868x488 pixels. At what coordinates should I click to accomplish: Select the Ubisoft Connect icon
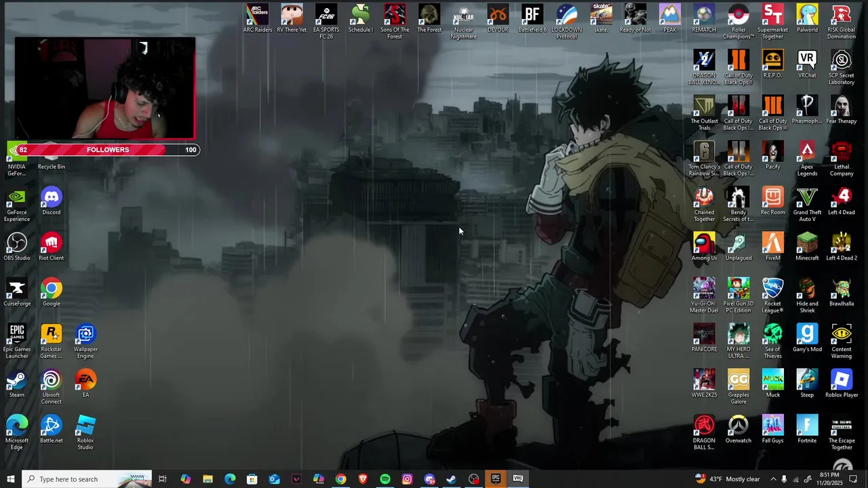tap(51, 386)
